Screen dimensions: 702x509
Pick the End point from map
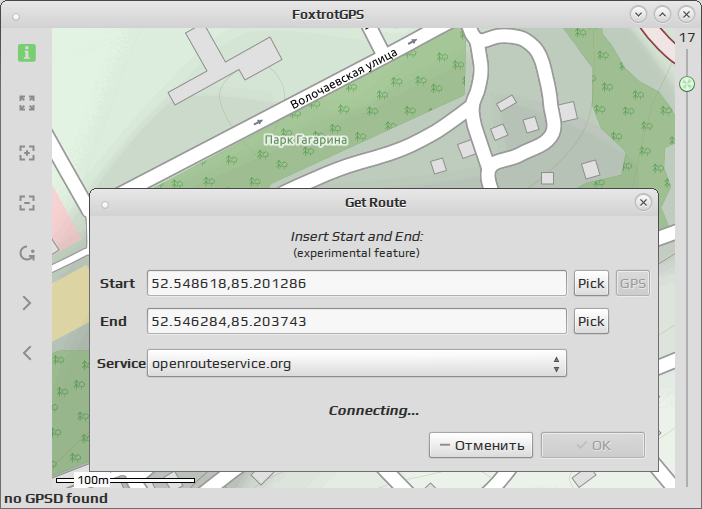pyautogui.click(x=591, y=321)
